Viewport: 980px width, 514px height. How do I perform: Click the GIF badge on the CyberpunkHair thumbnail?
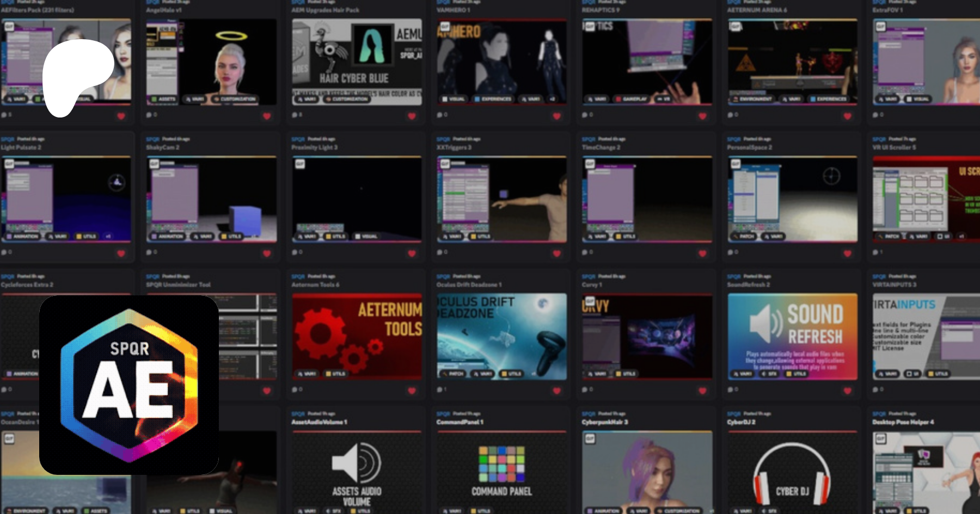click(x=590, y=438)
